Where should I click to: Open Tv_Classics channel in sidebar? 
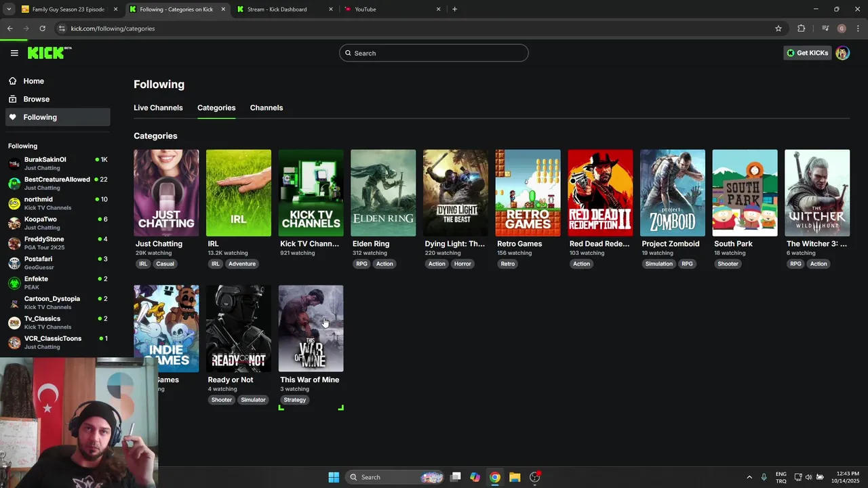(x=58, y=323)
